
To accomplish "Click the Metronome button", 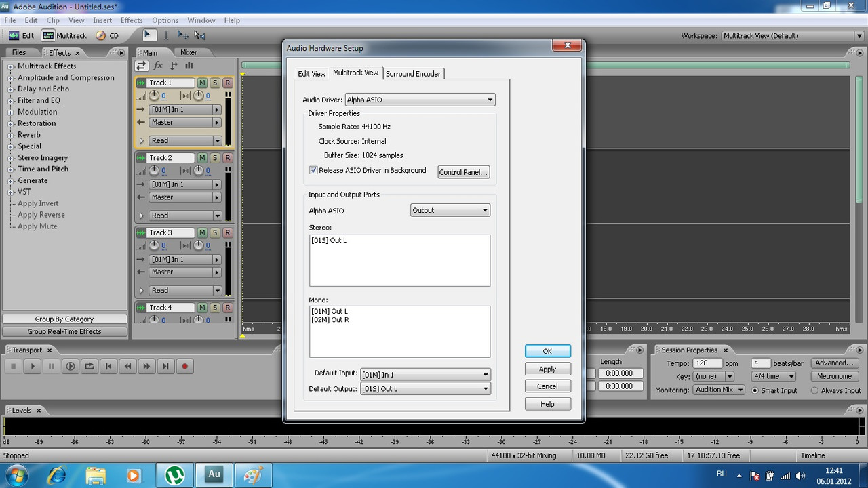I will coord(833,376).
